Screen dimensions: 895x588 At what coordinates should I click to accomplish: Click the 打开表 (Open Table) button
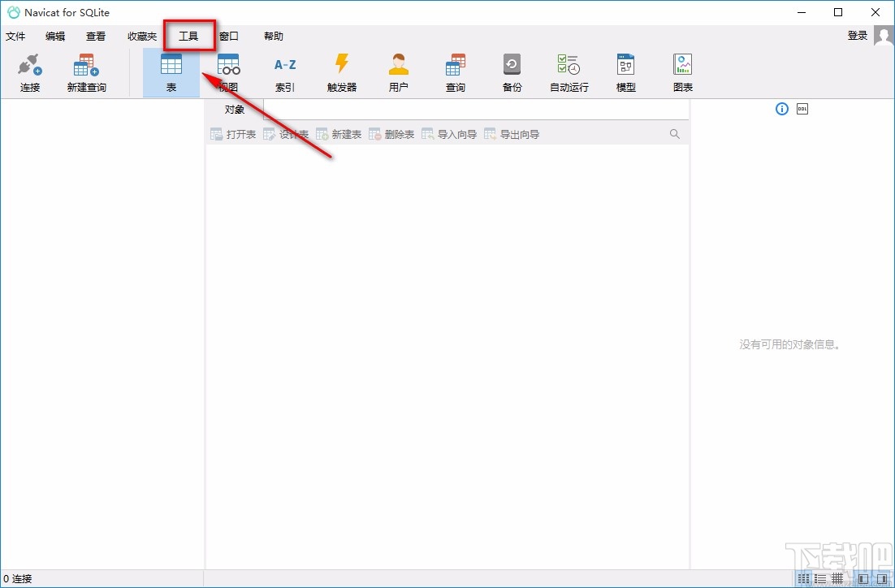pyautogui.click(x=233, y=134)
